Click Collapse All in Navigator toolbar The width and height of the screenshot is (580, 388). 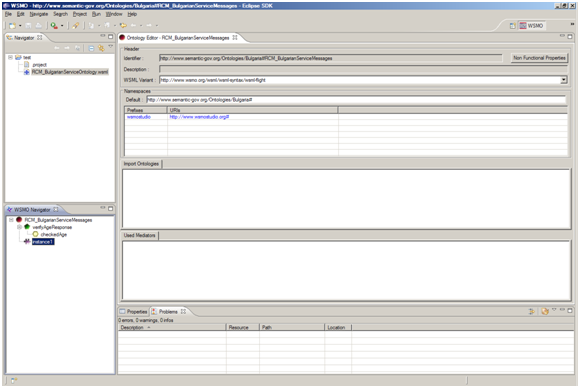click(x=91, y=48)
